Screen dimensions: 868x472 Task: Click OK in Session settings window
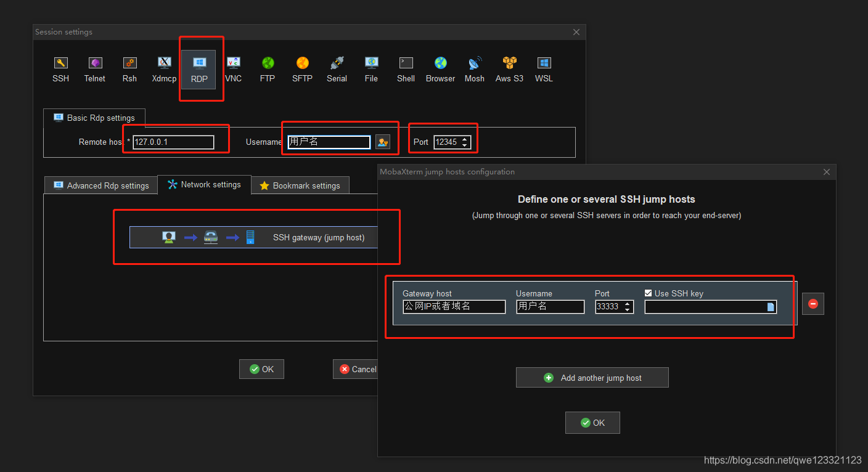[x=261, y=369]
